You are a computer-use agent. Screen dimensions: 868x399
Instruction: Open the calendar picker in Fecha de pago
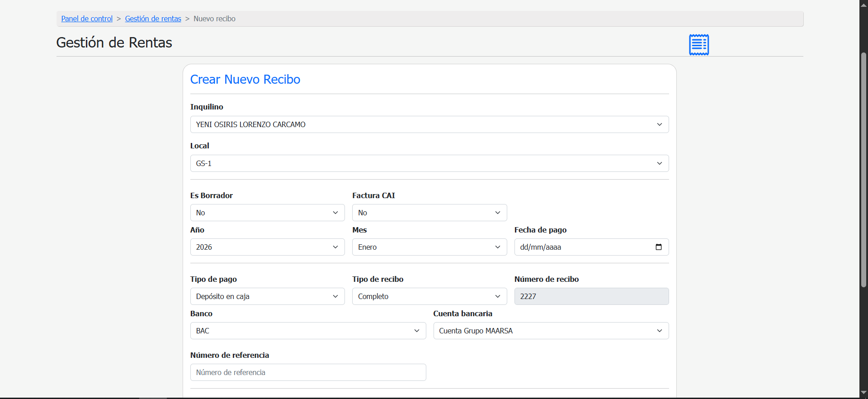pyautogui.click(x=658, y=247)
